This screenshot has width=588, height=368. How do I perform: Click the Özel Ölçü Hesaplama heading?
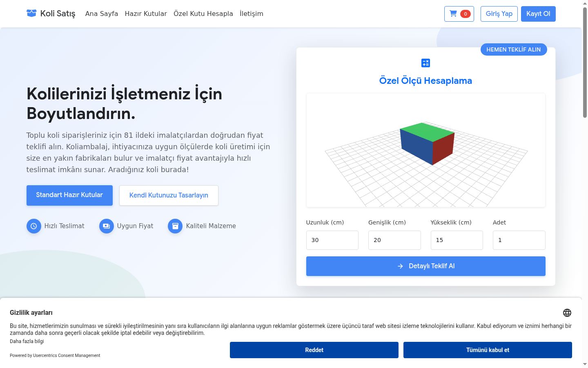point(425,81)
